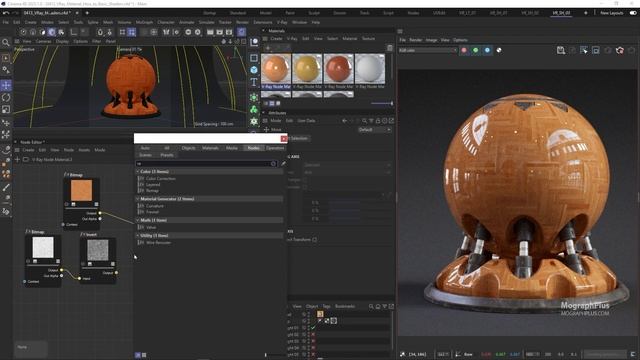Open the Default dropdown in the Attributes panel

coord(375,130)
